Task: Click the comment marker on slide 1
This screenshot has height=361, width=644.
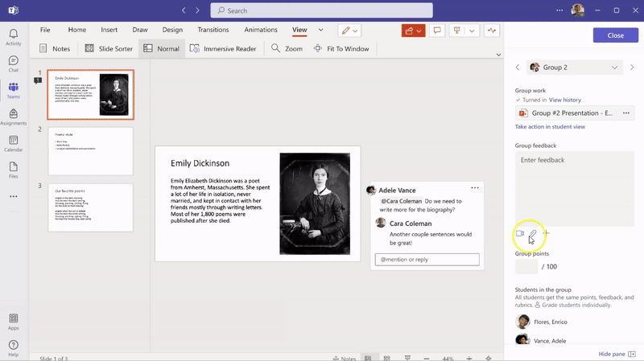Action: (38, 80)
